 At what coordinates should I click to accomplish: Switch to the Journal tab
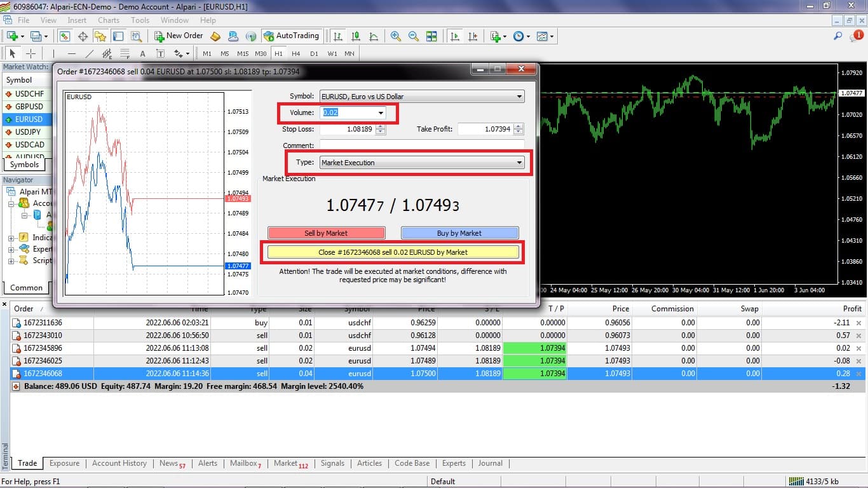pyautogui.click(x=490, y=463)
